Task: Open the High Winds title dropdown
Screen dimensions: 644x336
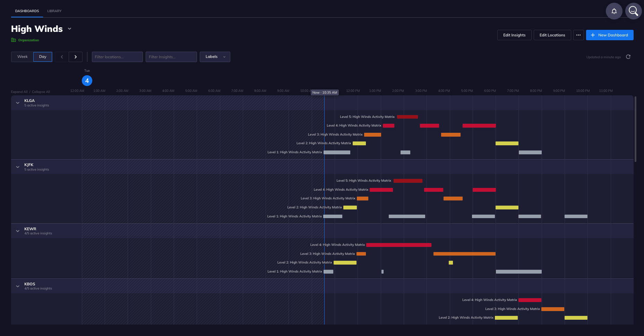Action: pos(69,29)
